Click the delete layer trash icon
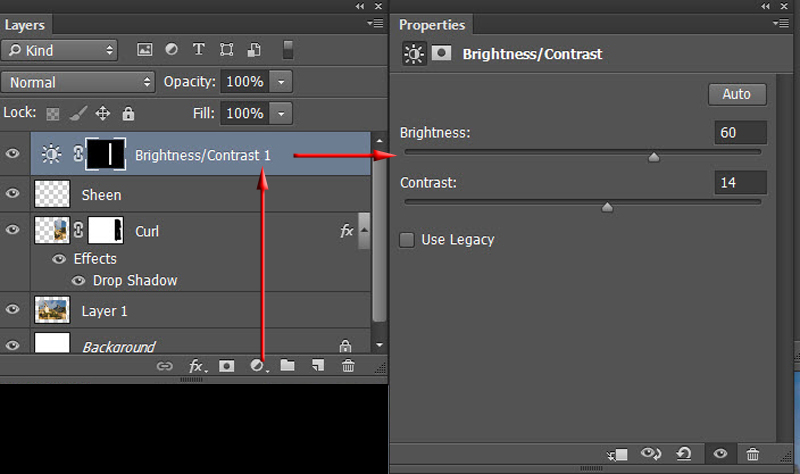This screenshot has height=474, width=800. (348, 367)
